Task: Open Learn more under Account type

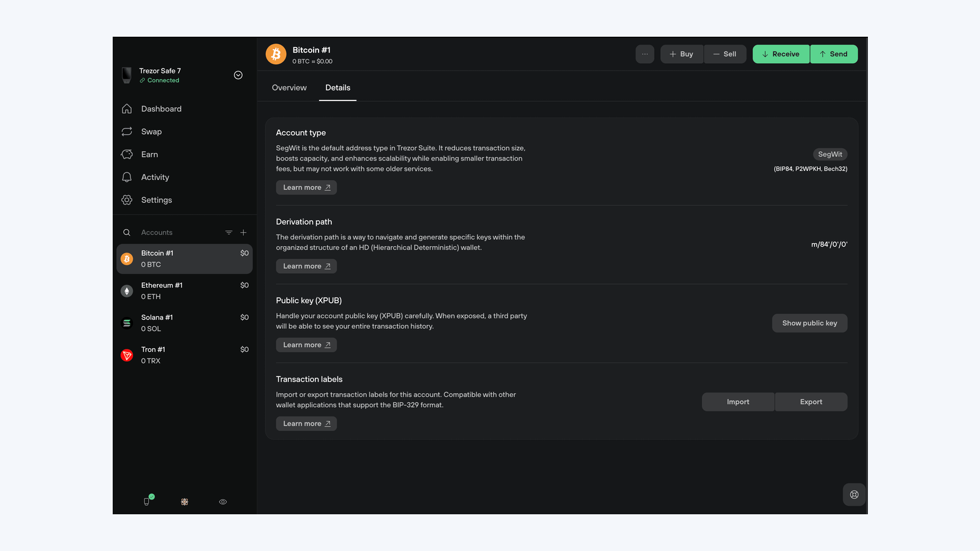Action: (x=306, y=187)
